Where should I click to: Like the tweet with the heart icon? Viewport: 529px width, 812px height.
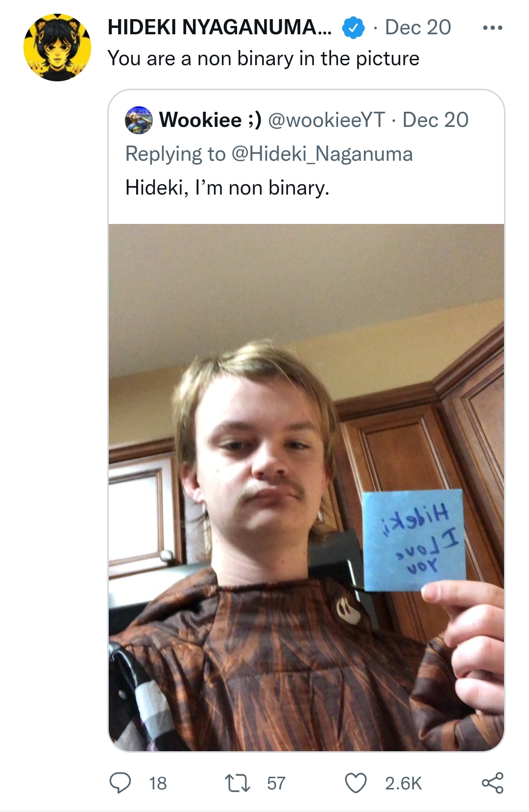pyautogui.click(x=356, y=783)
